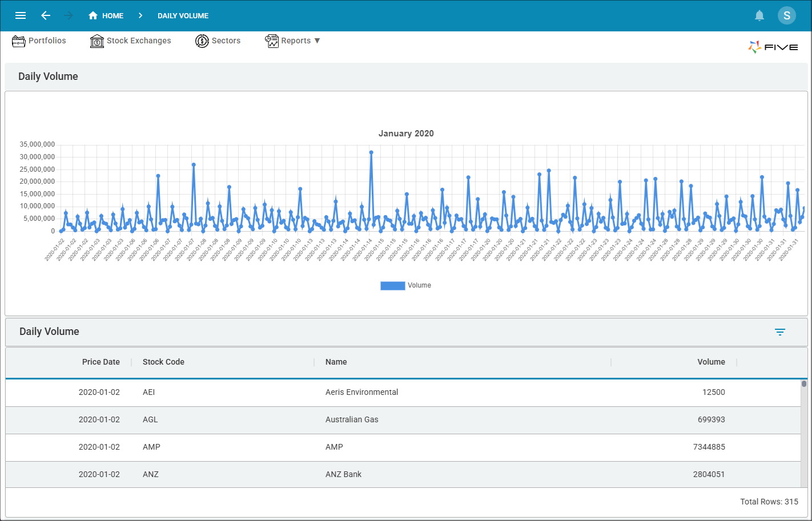
Task: Click the DAILY VOLUME breadcrumb link
Action: pyautogui.click(x=183, y=16)
